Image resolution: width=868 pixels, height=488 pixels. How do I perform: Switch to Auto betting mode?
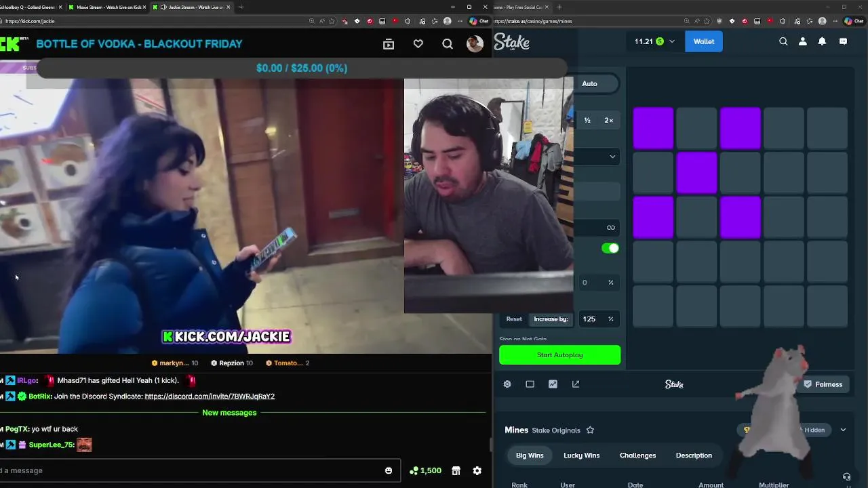(589, 83)
